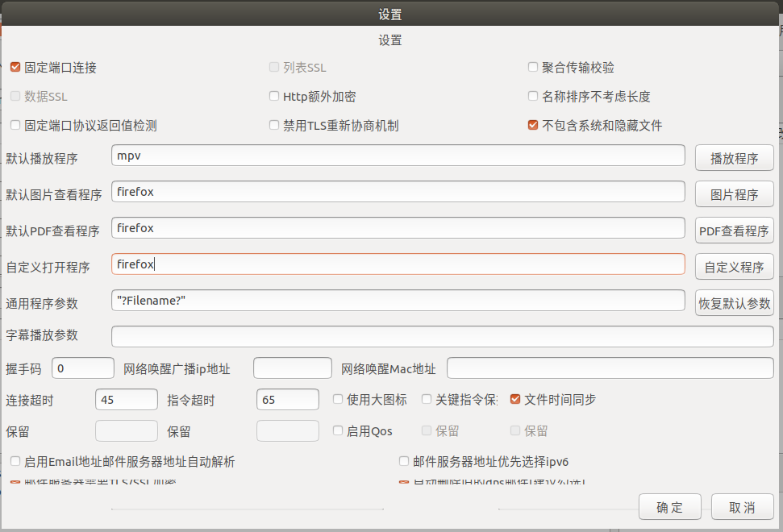Check 固定端口协议返回值检测 option

(x=15, y=126)
